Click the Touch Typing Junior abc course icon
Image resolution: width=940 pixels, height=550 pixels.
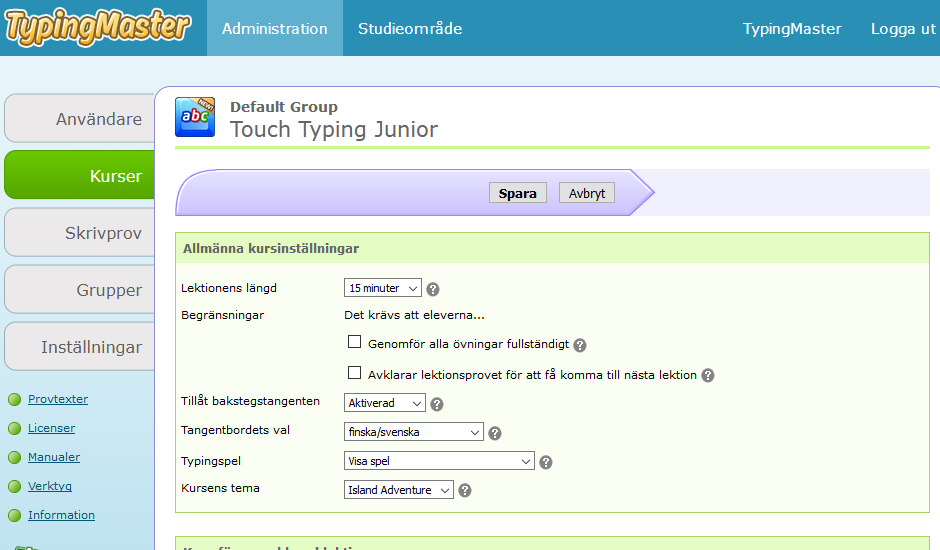tap(195, 117)
